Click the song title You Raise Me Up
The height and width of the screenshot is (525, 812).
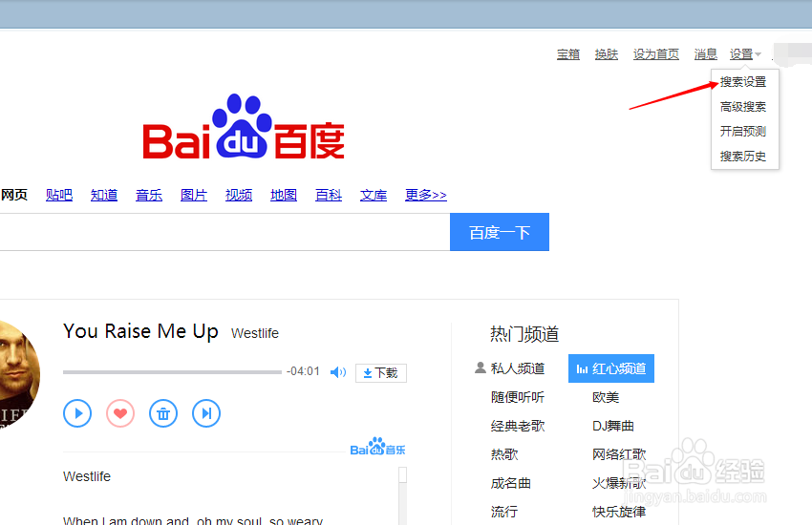pos(140,331)
